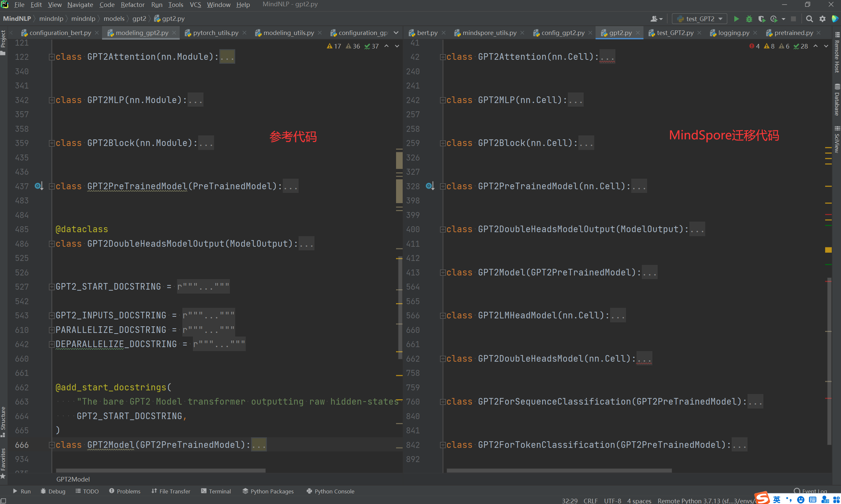The height and width of the screenshot is (504, 841).
Task: Expand the folded GPT2LMHeadModel class
Action: coord(443,316)
